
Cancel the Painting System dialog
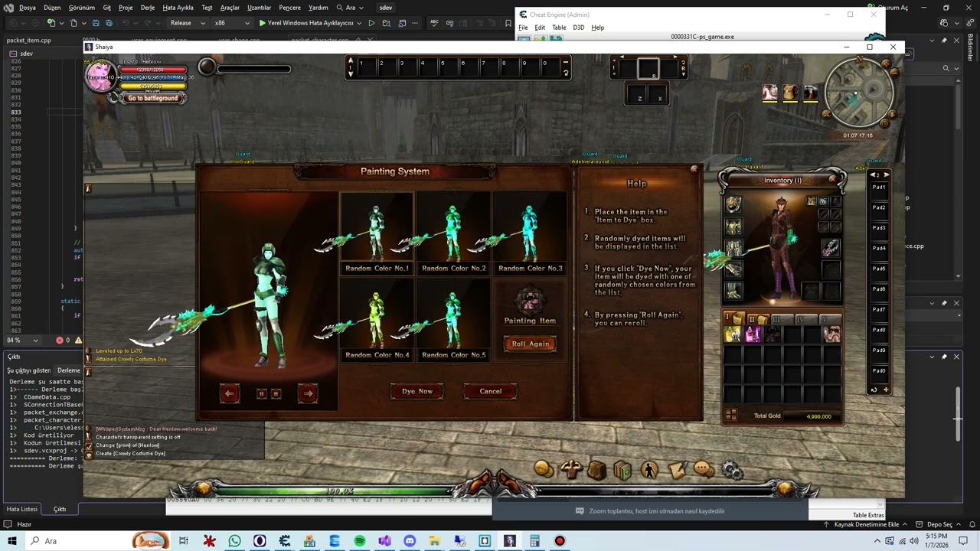[491, 391]
